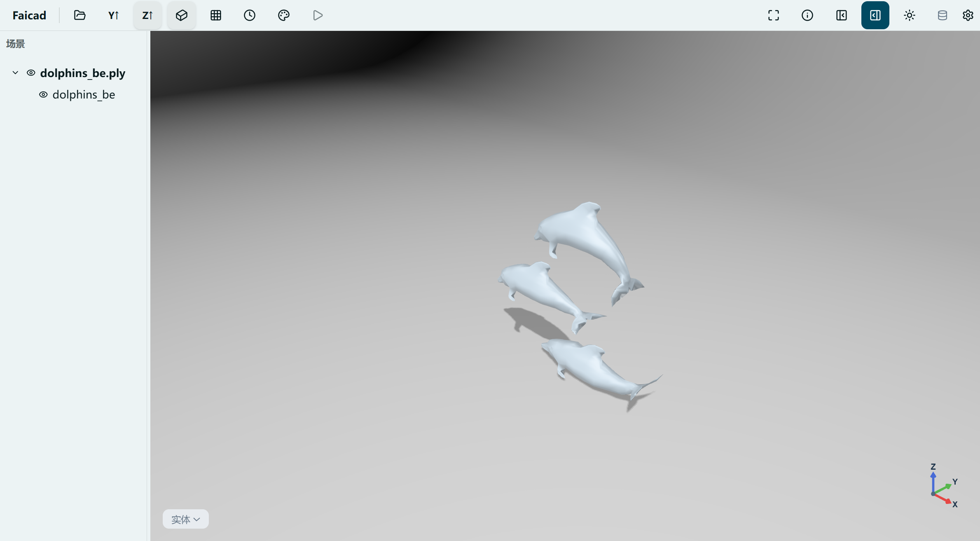Select the dolphins_be.ply file entry
The width and height of the screenshot is (980, 541).
point(83,73)
